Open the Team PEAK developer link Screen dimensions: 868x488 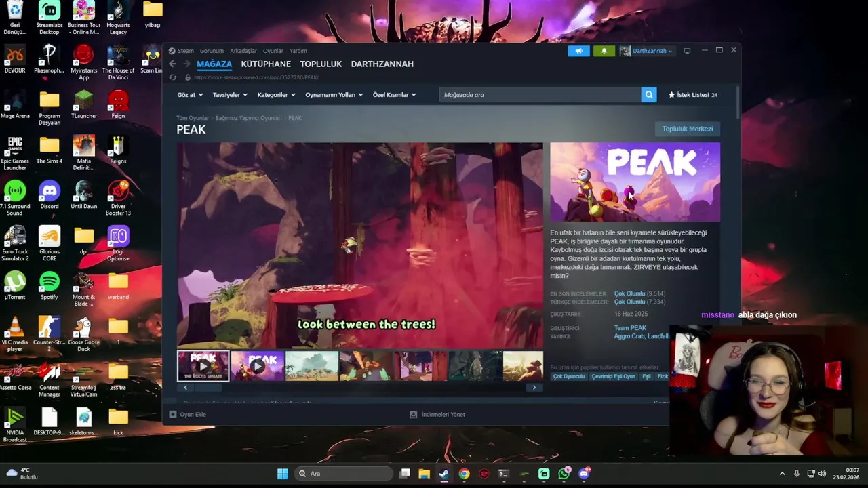tap(630, 328)
